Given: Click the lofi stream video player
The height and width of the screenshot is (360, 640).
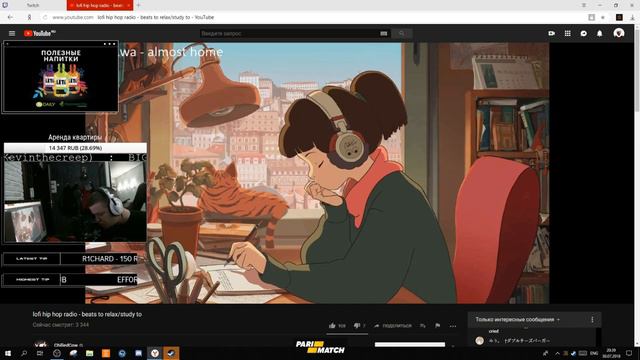Looking at the screenshot, I should (x=317, y=173).
